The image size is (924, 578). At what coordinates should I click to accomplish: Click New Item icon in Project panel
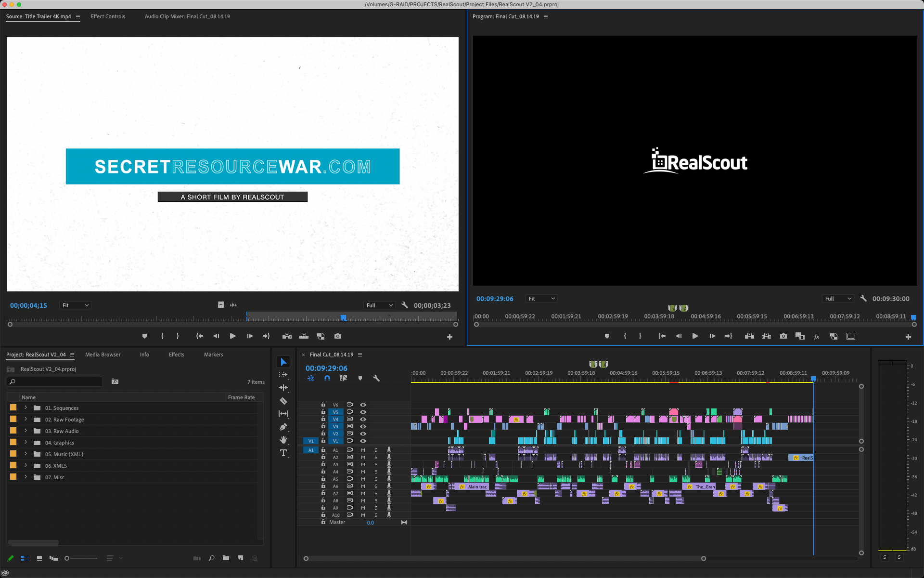(241, 558)
